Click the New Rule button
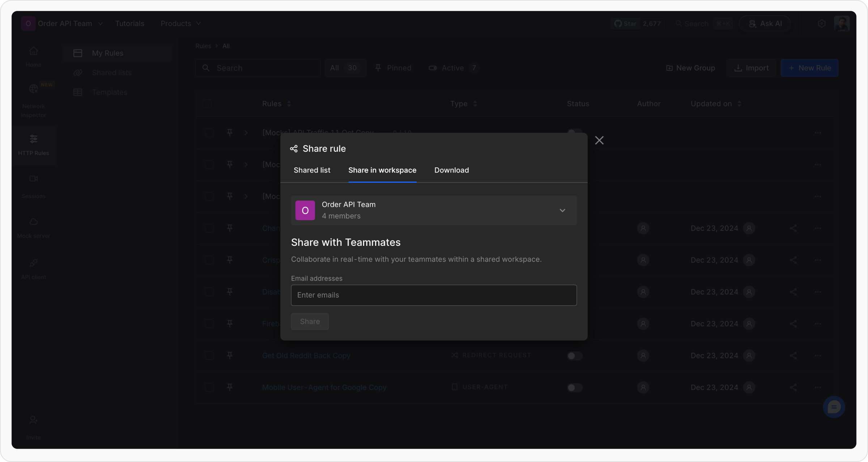Screen dimensions: 868x462 pyautogui.click(x=809, y=68)
